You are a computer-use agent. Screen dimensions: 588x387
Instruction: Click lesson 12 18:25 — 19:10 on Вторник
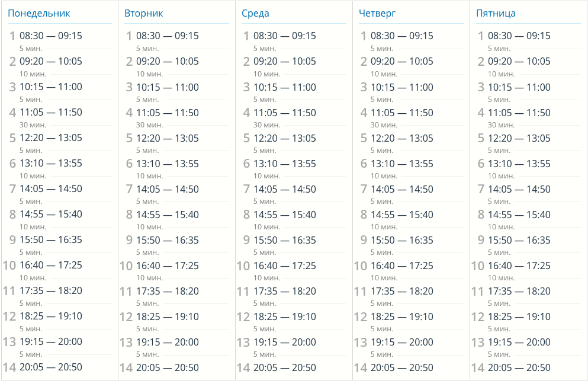click(168, 316)
